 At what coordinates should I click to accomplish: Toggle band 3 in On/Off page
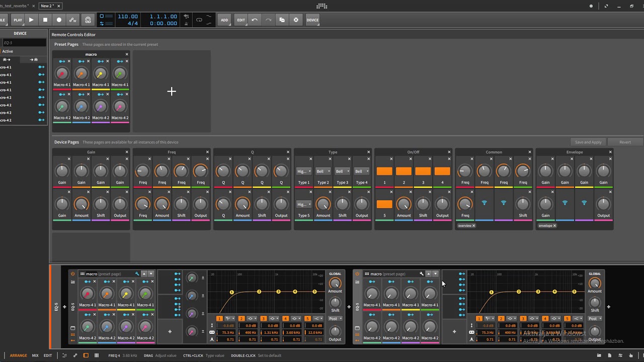point(423,171)
